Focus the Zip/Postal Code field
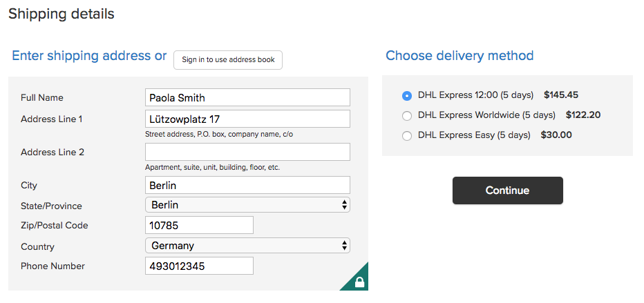The height and width of the screenshot is (303, 644). point(199,225)
